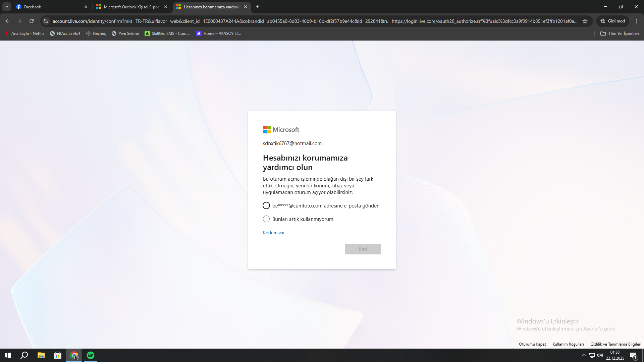Open 'Gizlilik ve Tanımlama Bilgileri' link
This screenshot has height=362, width=644.
pos(616,344)
